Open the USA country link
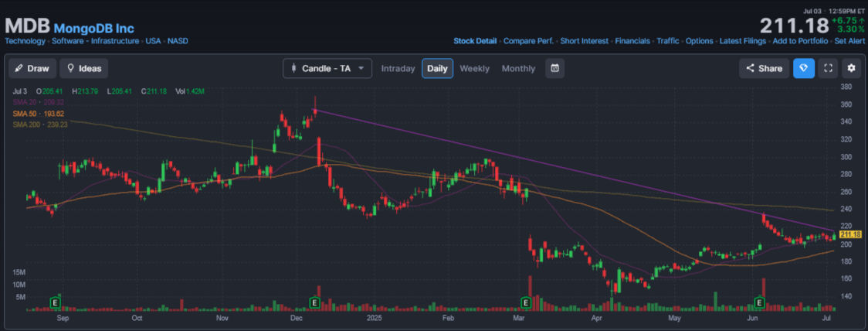The image size is (868, 331). (x=153, y=41)
